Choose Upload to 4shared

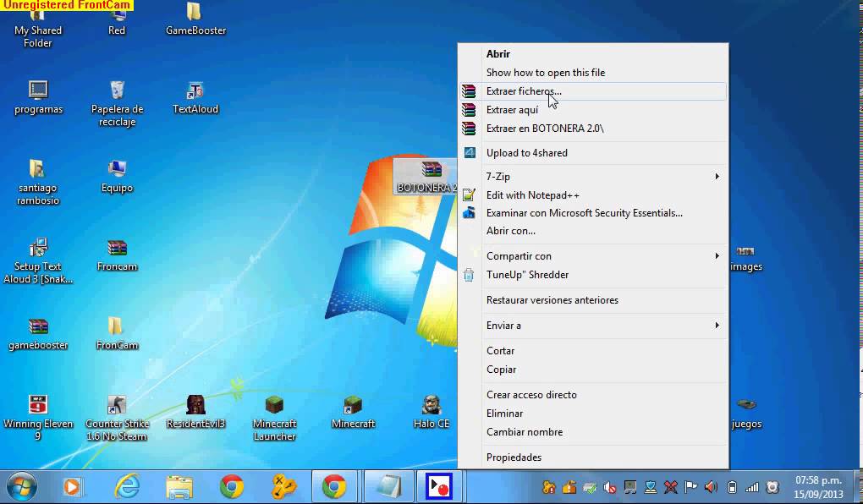click(x=593, y=153)
